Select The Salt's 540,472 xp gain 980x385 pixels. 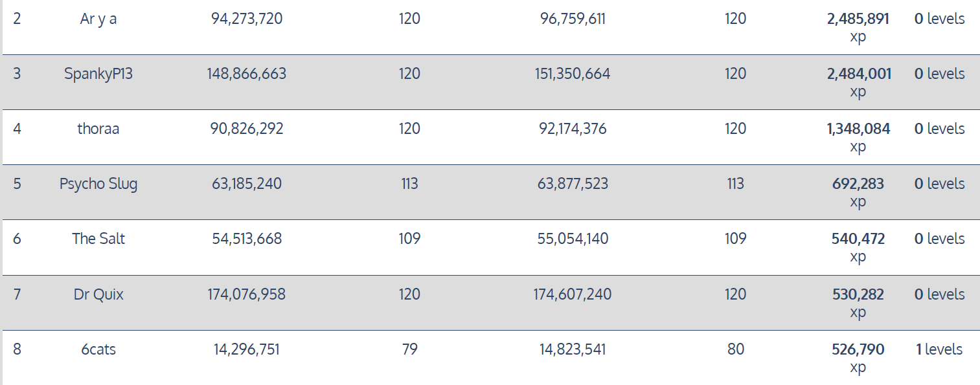click(858, 239)
